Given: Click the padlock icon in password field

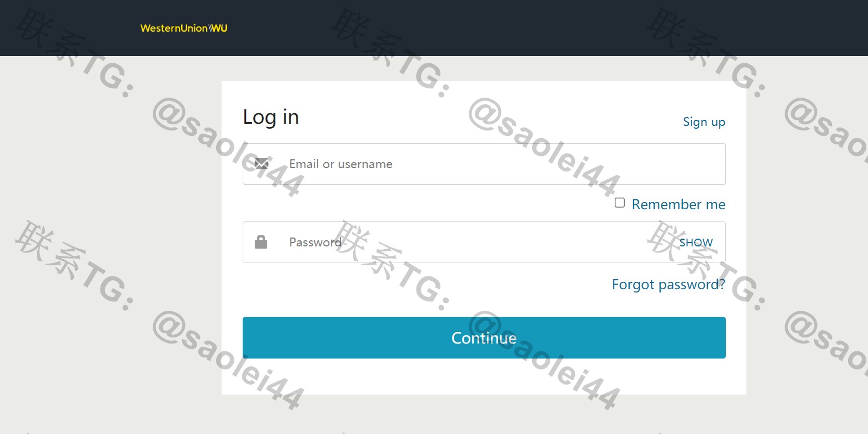Looking at the screenshot, I should (x=261, y=242).
